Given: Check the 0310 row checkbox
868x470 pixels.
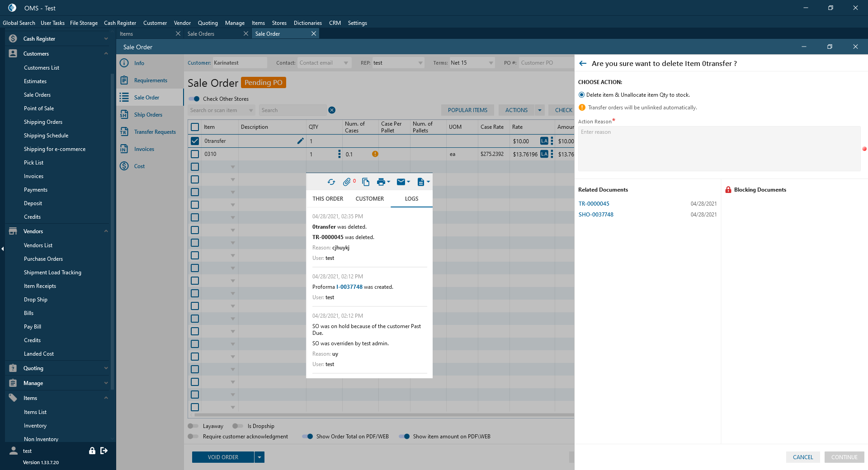Looking at the screenshot, I should point(195,154).
